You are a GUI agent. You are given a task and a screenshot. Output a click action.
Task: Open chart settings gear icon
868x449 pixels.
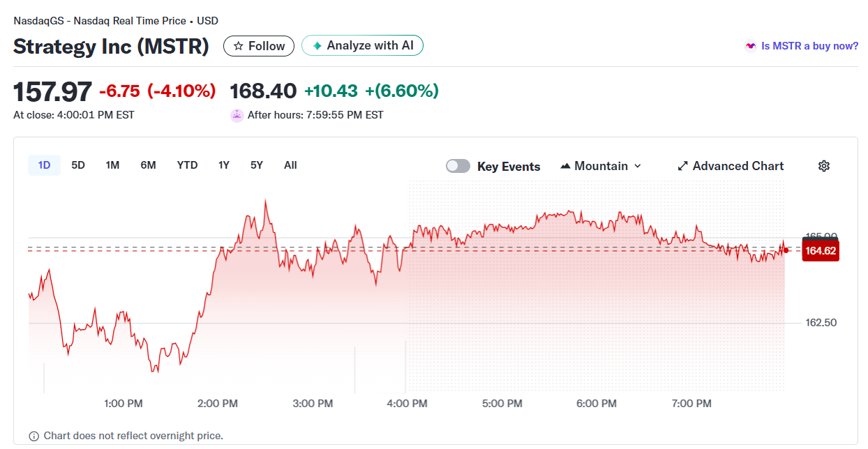coord(824,166)
